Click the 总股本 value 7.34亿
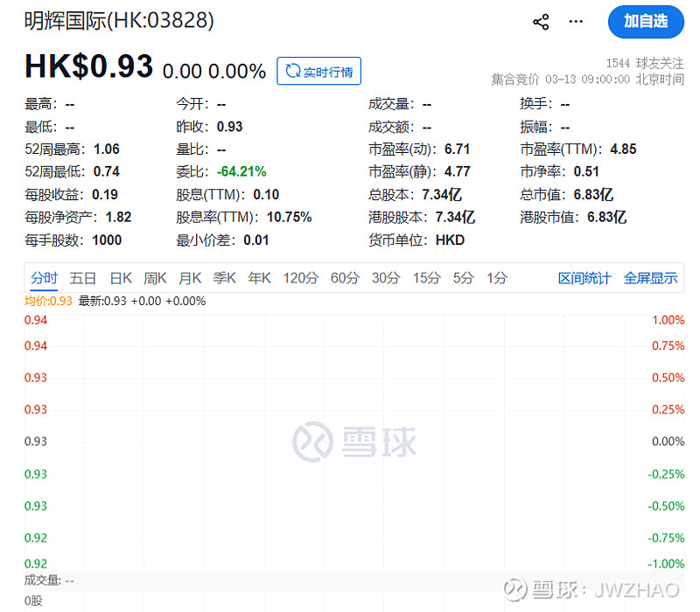 [x=442, y=194]
